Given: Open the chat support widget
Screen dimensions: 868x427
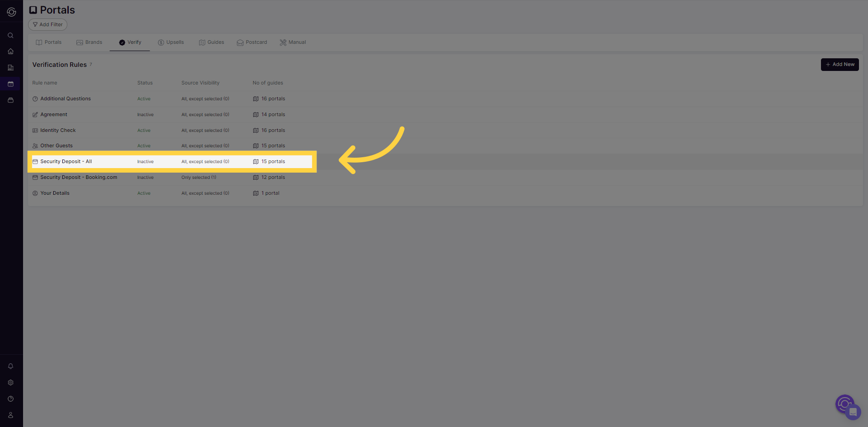Looking at the screenshot, I should tap(853, 412).
